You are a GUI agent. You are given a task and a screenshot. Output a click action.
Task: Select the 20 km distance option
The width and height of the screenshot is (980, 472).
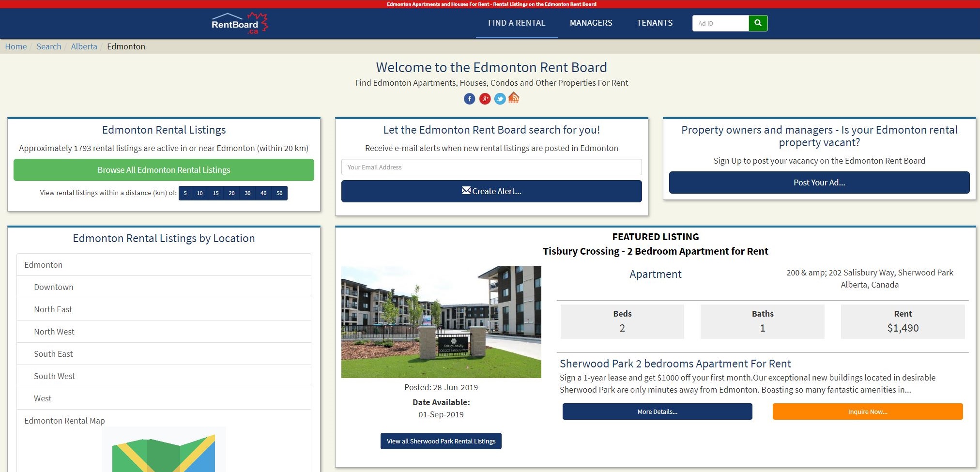coord(231,193)
